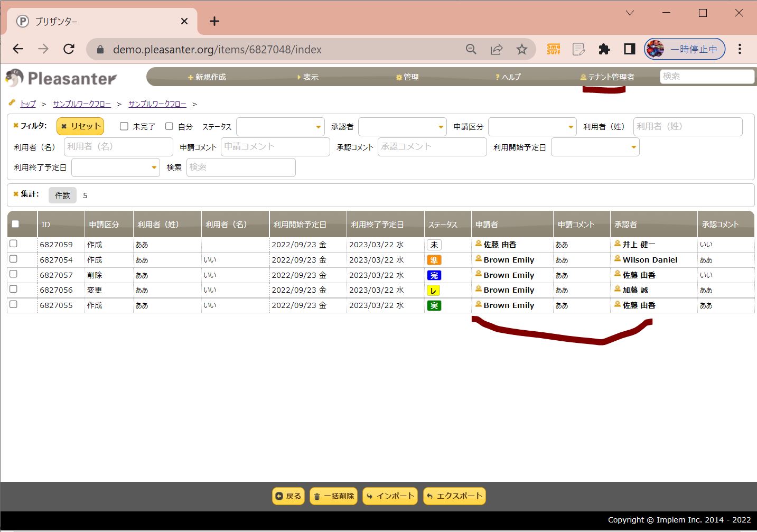This screenshot has height=532, width=757.
Task: Open the 管理 menu
Action: coord(407,77)
